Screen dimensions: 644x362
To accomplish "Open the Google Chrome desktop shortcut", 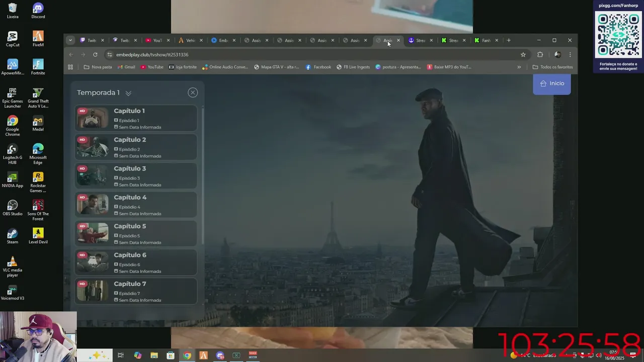I will tap(13, 126).
